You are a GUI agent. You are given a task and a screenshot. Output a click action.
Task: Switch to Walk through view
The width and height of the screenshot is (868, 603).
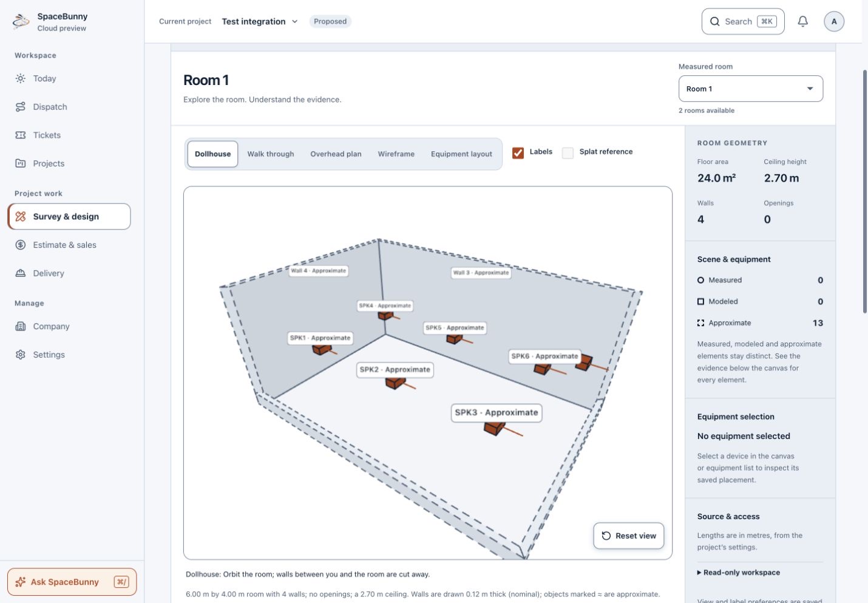coord(271,154)
